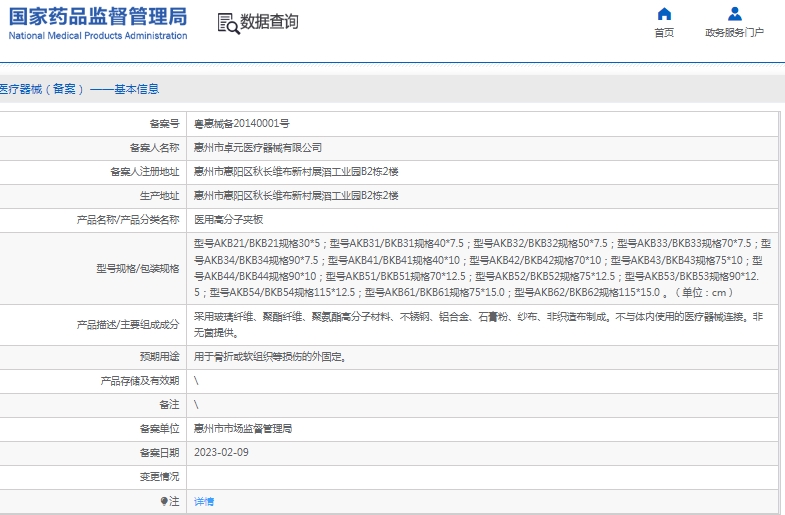
Task: Click the 型号规格/包装规格 row label
Action: (138, 269)
